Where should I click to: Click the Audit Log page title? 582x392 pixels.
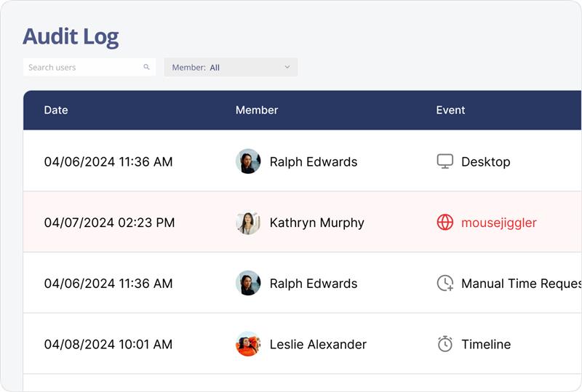coord(71,36)
